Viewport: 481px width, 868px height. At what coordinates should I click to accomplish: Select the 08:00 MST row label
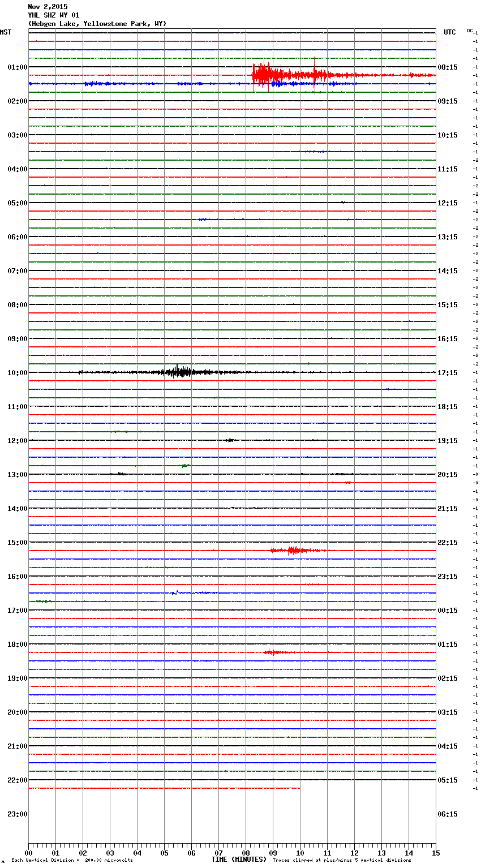(x=18, y=305)
